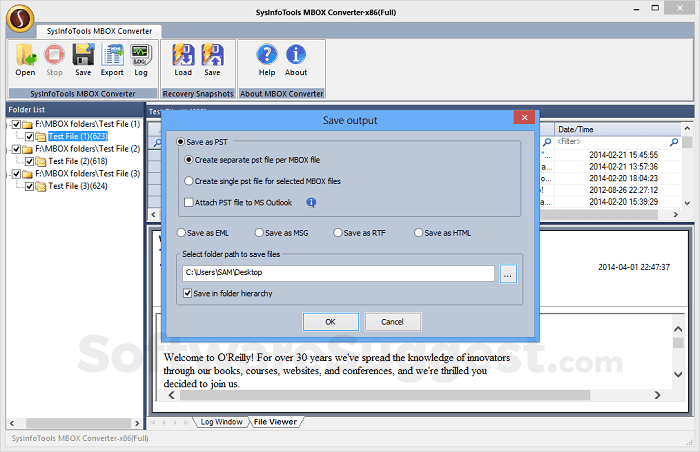Select Create single pst file for selected MBOX files
Image resolution: width=700 pixels, height=452 pixels.
click(189, 181)
